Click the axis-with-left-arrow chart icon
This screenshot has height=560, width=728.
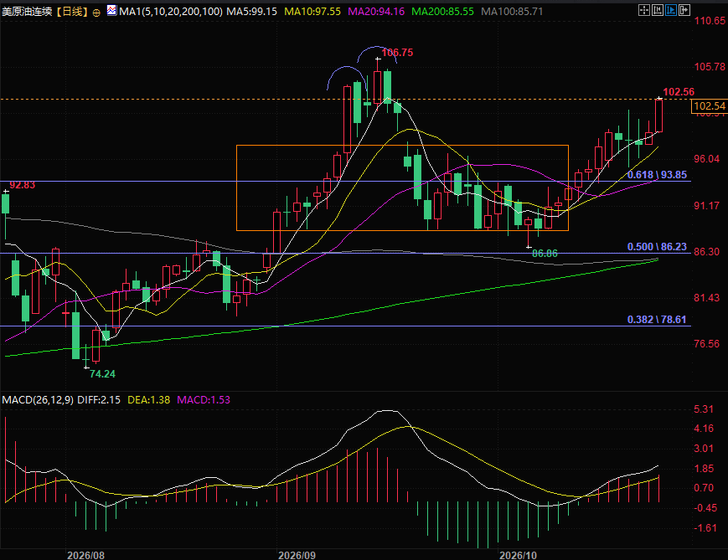tap(658, 10)
